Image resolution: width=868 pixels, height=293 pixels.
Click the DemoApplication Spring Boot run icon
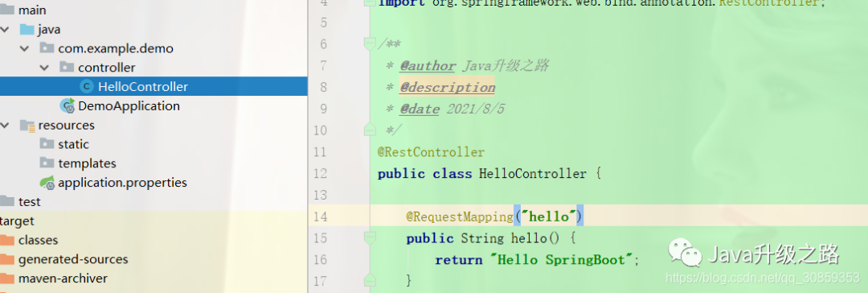pyautogui.click(x=68, y=105)
